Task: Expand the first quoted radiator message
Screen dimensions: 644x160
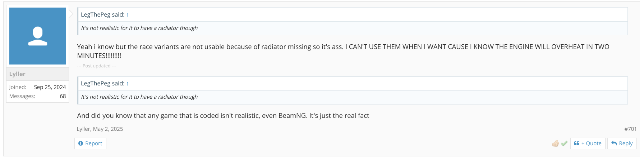Action: 139,28
